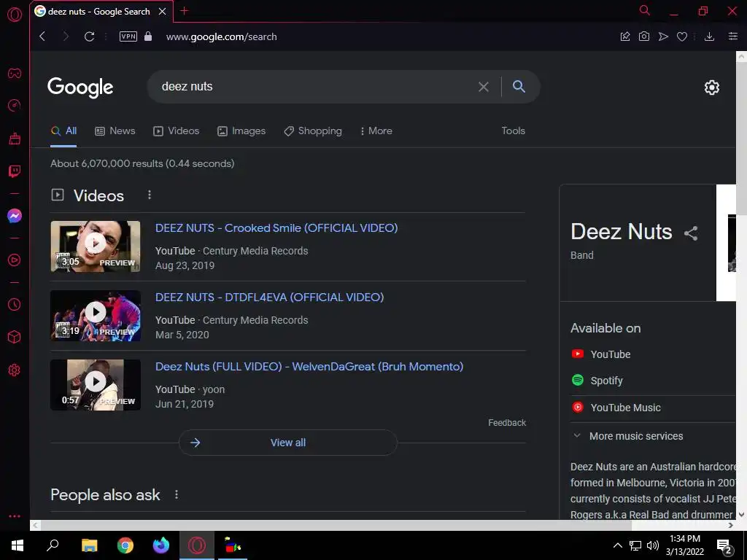Image resolution: width=747 pixels, height=560 pixels.
Task: Open My Flow send icon
Action: (x=663, y=36)
